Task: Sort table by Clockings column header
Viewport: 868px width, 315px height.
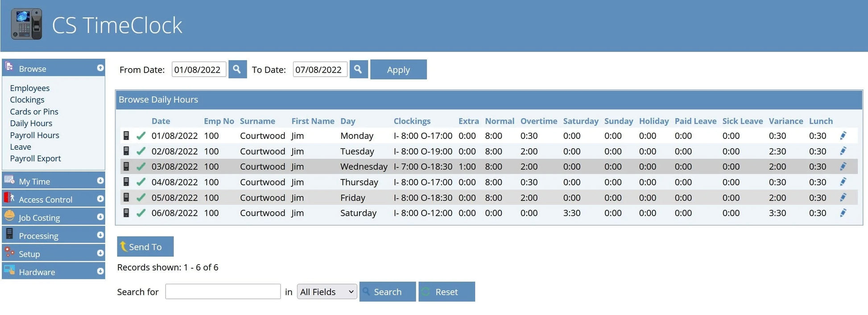Action: pyautogui.click(x=412, y=121)
